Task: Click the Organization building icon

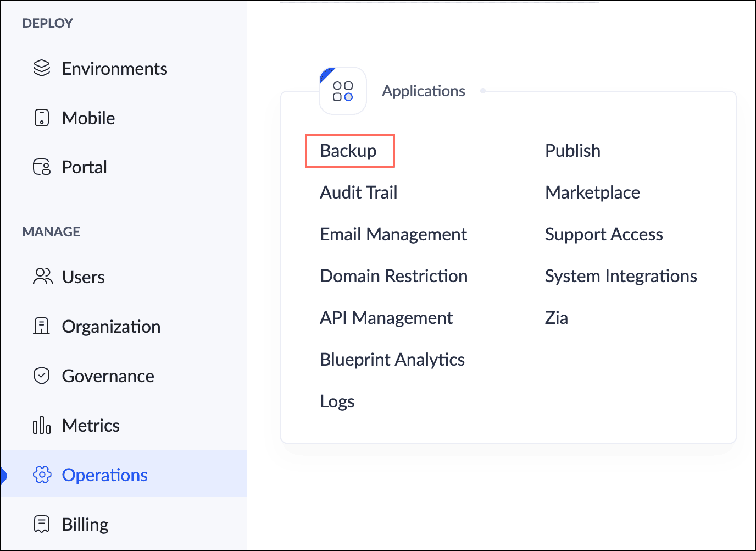Action: [42, 326]
